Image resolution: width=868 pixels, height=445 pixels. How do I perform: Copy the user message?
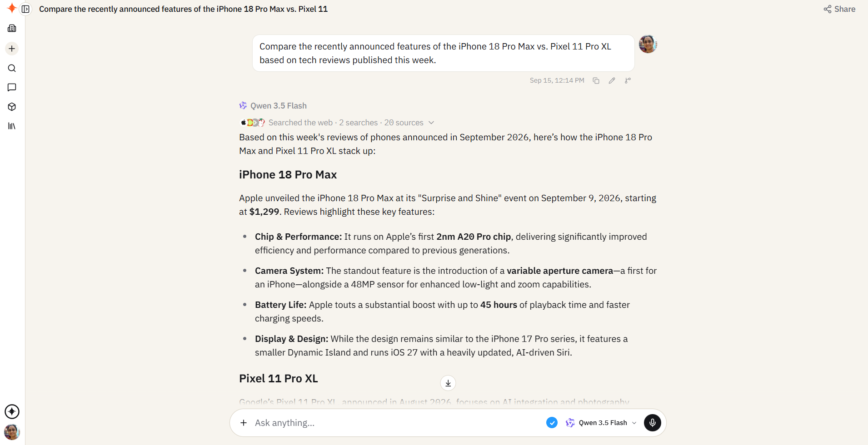596,80
